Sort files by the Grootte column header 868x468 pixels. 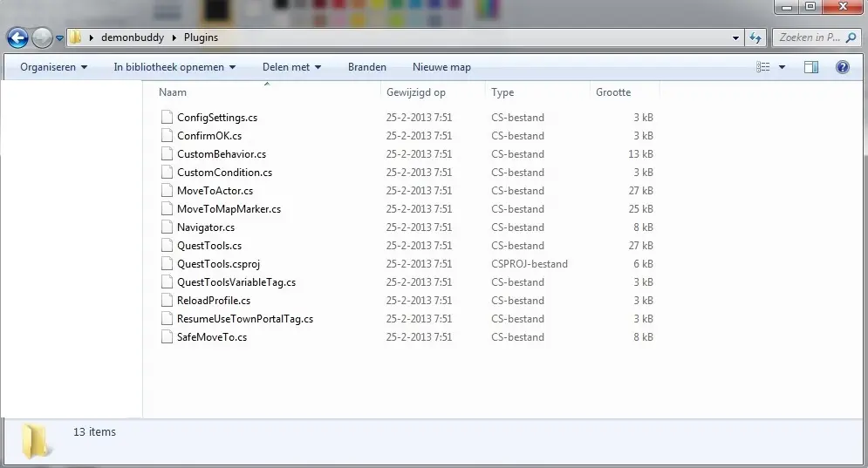click(x=613, y=92)
